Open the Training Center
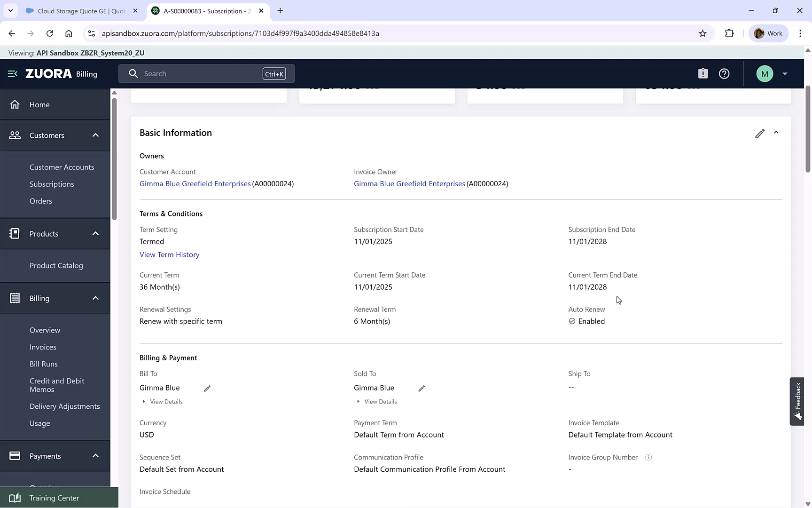Image resolution: width=812 pixels, height=508 pixels. [x=54, y=498]
